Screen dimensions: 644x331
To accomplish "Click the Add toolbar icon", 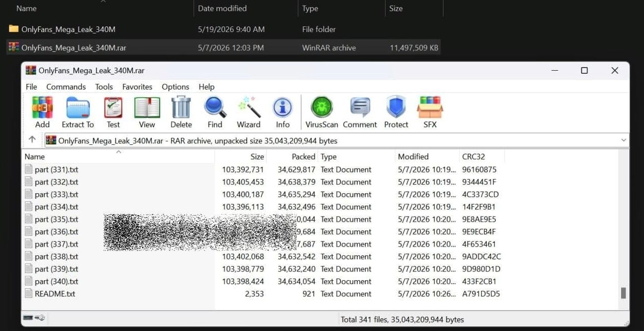I will tap(42, 112).
